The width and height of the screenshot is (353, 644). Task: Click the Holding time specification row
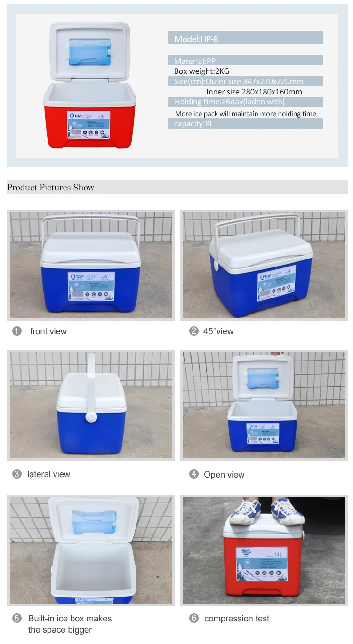pyautogui.click(x=246, y=102)
